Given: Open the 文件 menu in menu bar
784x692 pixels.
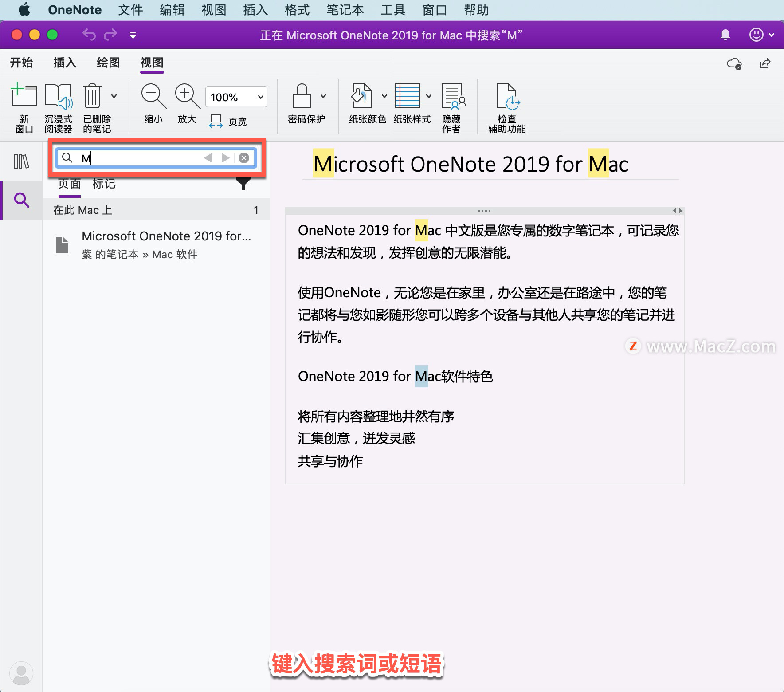Looking at the screenshot, I should coord(130,10).
